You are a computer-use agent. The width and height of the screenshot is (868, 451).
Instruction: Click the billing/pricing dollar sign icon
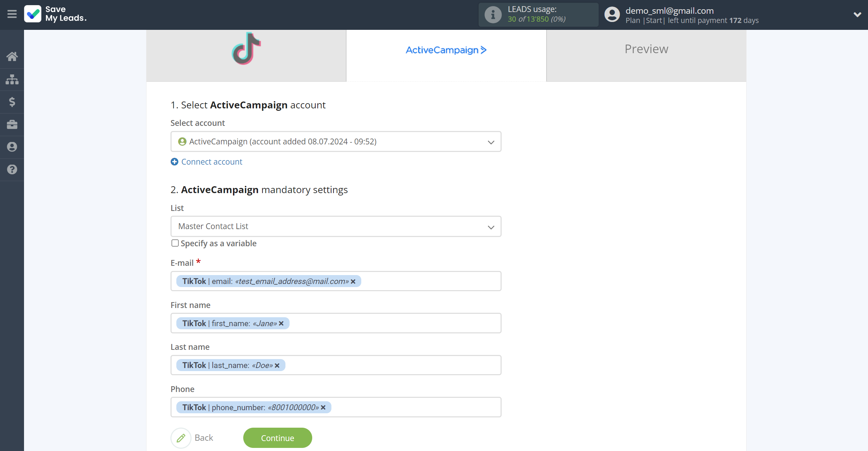[x=12, y=102]
